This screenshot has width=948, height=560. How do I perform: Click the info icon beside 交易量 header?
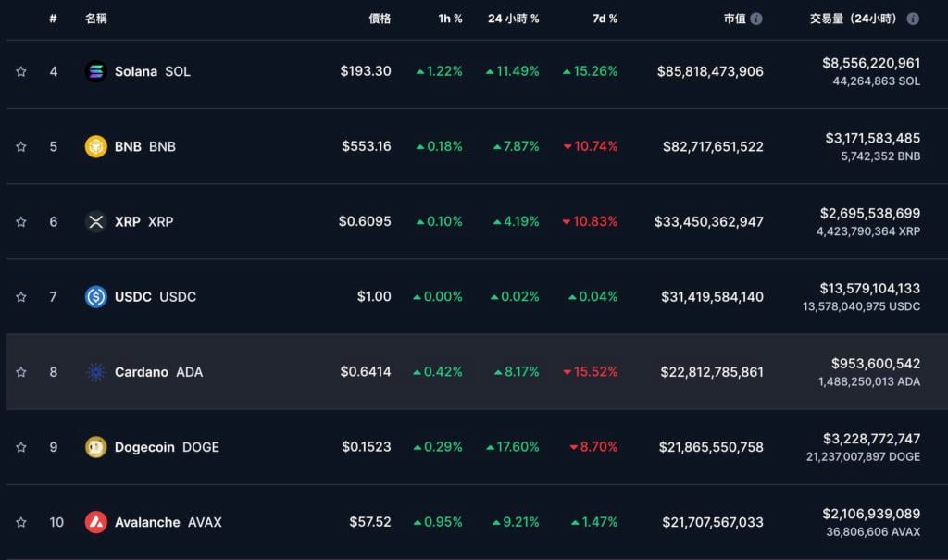(913, 19)
